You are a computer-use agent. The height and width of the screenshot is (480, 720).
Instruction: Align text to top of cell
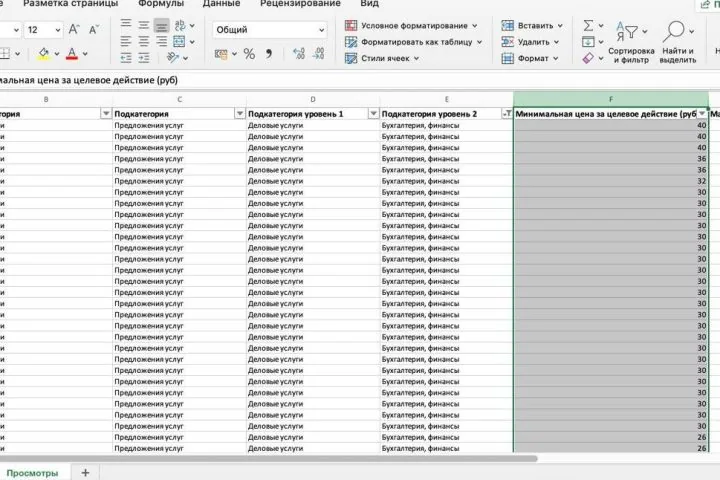coord(126,24)
